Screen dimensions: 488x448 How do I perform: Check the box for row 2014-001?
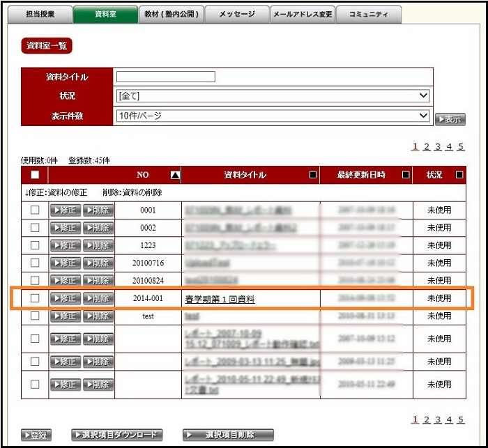click(34, 298)
